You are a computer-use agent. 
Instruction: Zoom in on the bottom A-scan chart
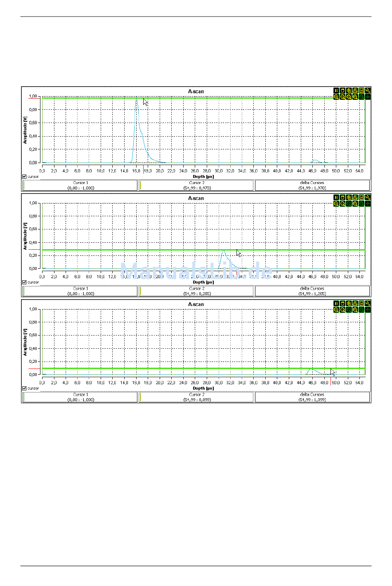point(336,310)
